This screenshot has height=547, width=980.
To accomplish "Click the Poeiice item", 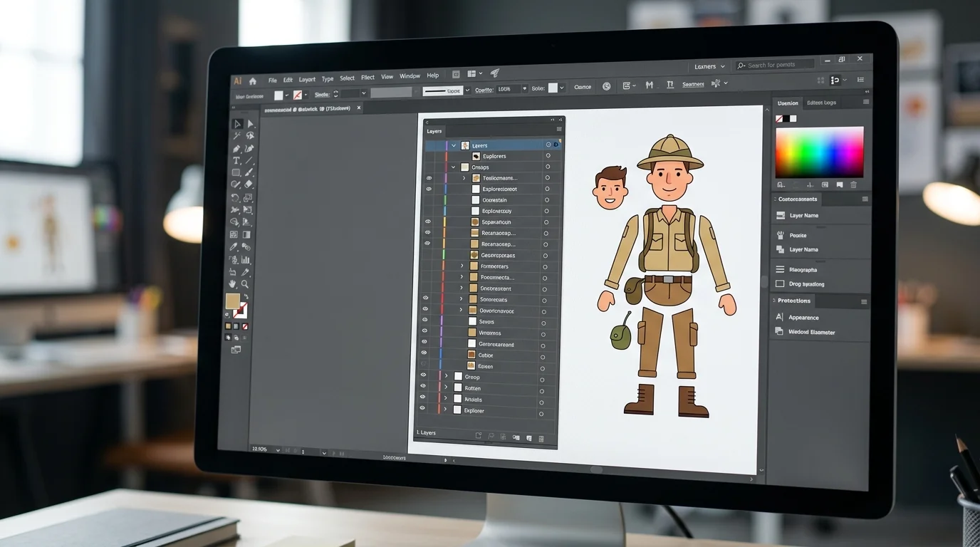I will [x=798, y=235].
